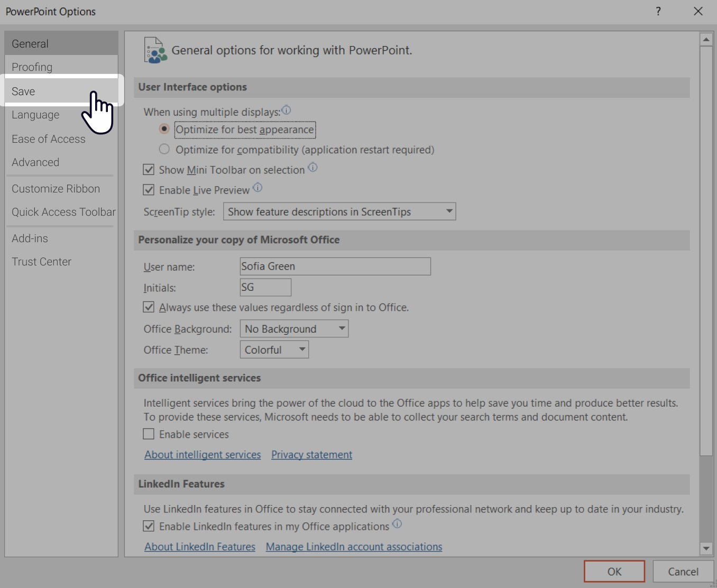Click the Cancel button
This screenshot has width=717, height=588.
pyautogui.click(x=683, y=571)
